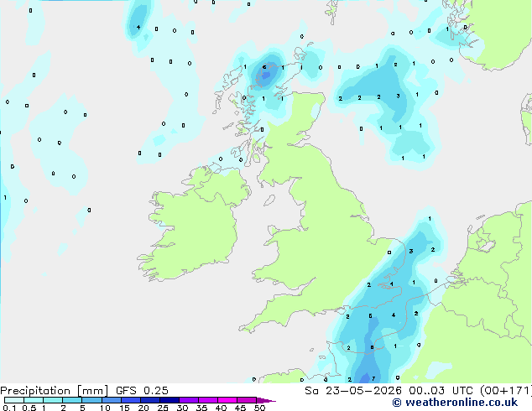Viewport: 532px width, 411px height.
Task: Click the 'Precipitation [mm]' title label
Action: tap(54, 391)
